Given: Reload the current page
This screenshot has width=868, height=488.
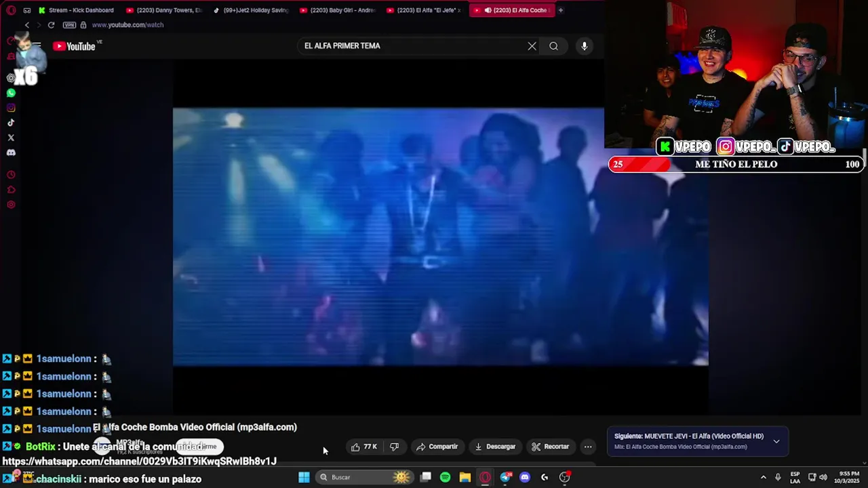Looking at the screenshot, I should pyautogui.click(x=51, y=25).
